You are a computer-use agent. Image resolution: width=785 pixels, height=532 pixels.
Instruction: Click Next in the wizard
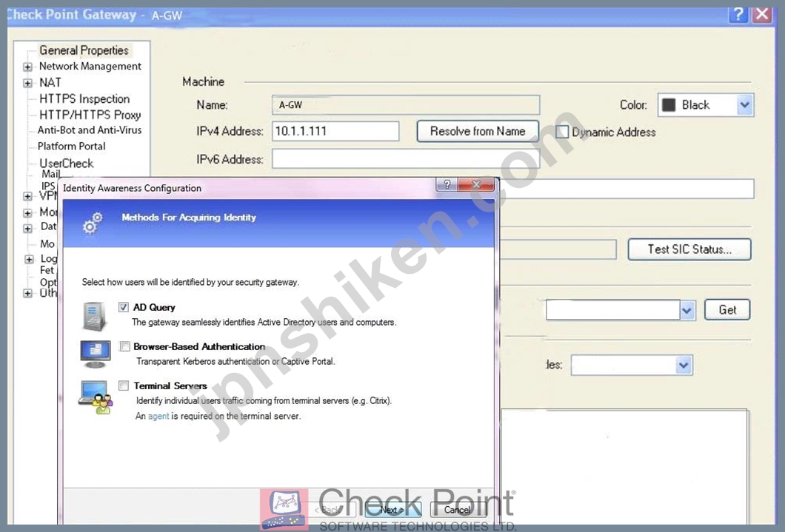(392, 510)
